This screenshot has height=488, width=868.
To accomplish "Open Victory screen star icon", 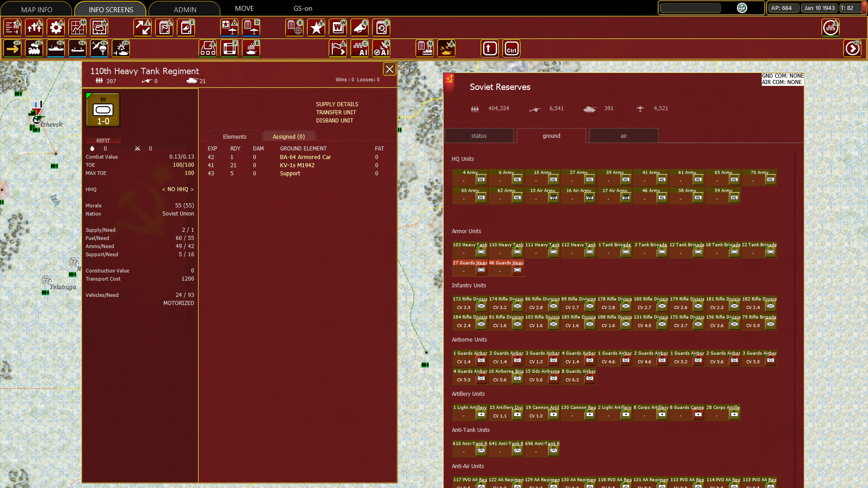I will pyautogui.click(x=316, y=28).
